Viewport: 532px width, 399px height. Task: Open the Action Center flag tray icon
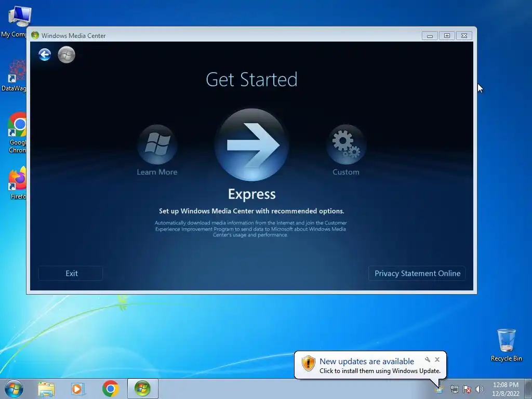(467, 390)
